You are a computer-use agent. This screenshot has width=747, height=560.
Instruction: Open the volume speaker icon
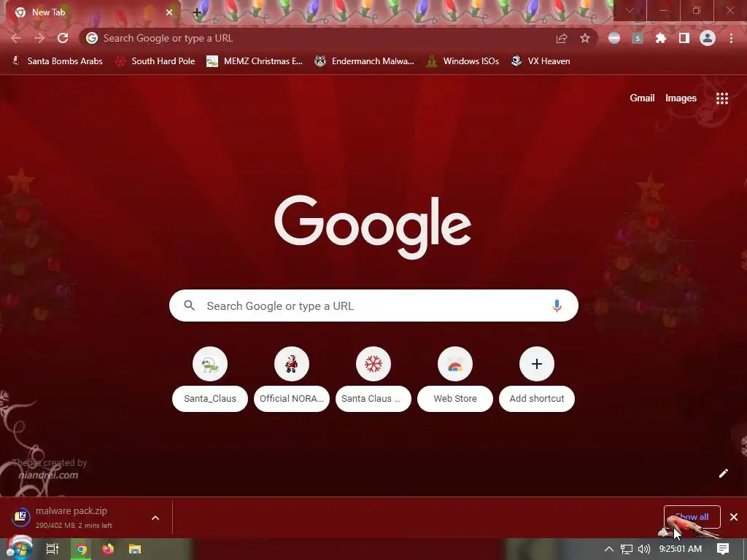coord(643,549)
